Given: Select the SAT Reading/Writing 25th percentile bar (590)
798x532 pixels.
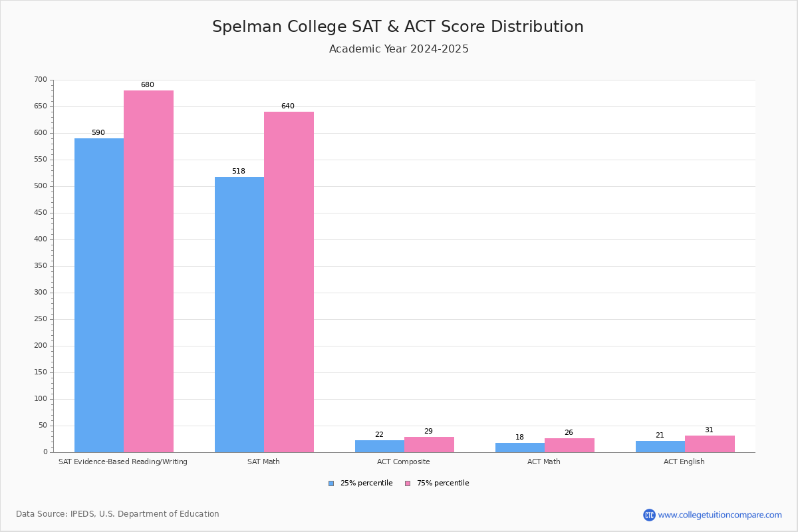Looking at the screenshot, I should coord(99,295).
